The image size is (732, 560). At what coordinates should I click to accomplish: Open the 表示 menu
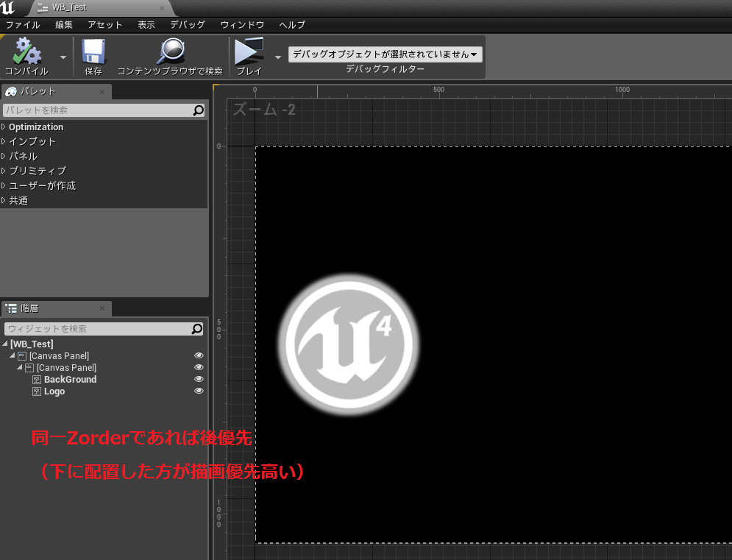coord(146,25)
